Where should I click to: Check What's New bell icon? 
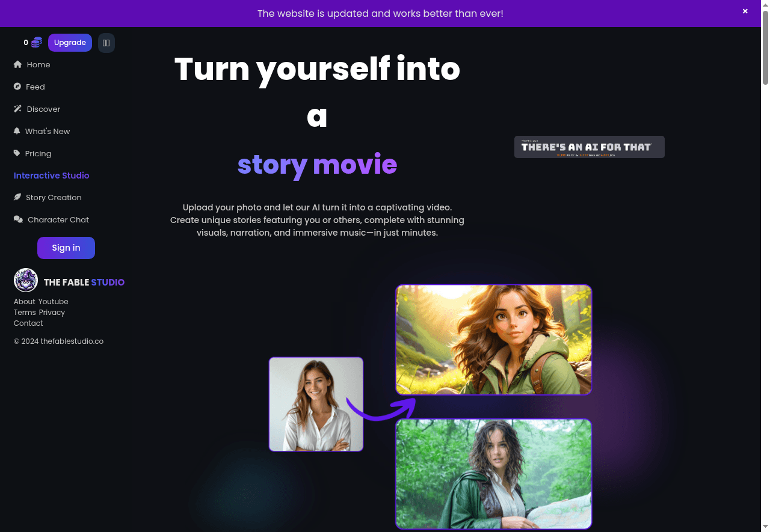17,131
